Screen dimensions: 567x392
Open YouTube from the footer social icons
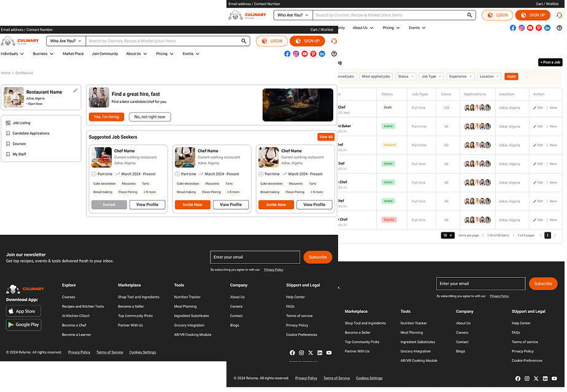(329, 353)
